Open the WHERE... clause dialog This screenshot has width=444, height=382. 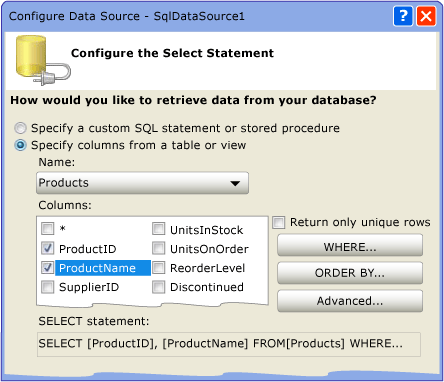(x=350, y=245)
